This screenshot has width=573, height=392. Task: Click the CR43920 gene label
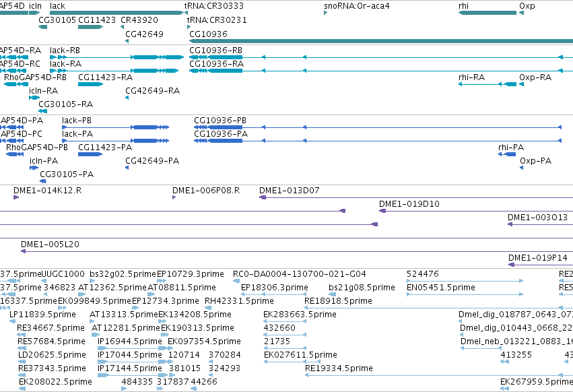pos(139,20)
